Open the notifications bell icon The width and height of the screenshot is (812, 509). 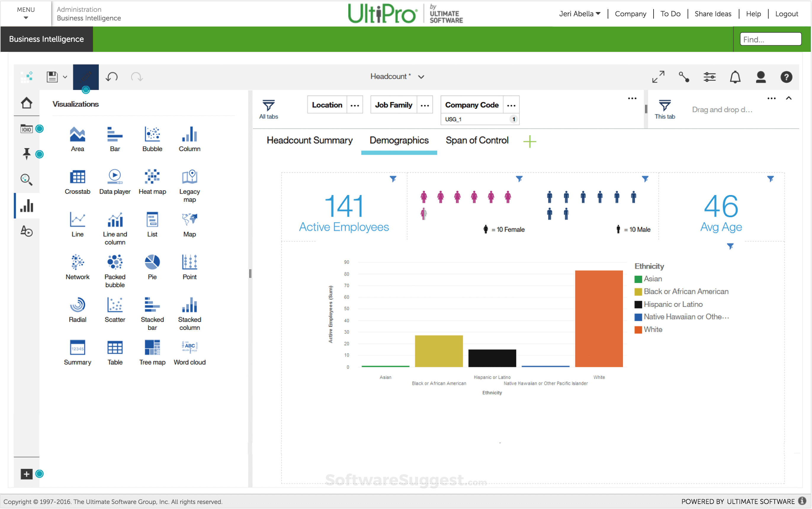735,77
